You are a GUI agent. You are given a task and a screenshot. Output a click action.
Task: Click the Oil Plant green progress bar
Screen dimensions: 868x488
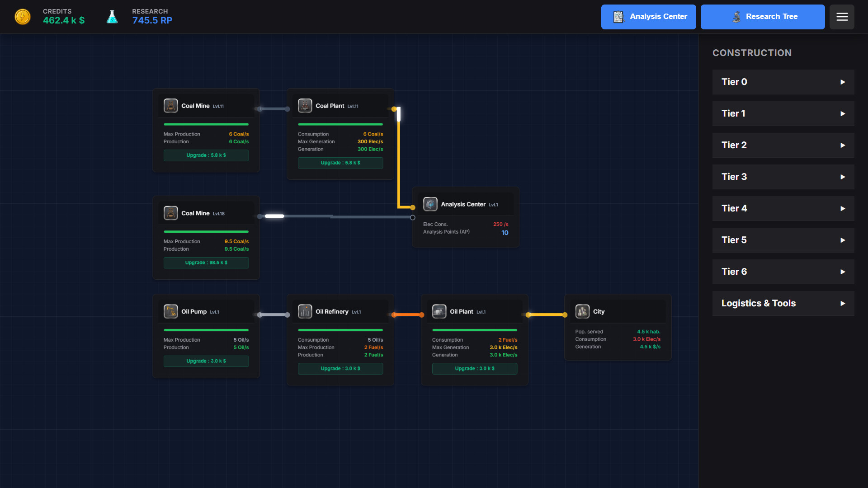475,330
